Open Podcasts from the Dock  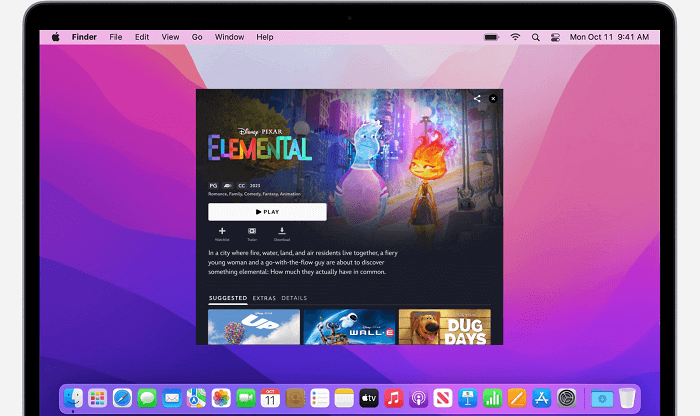pos(418,398)
